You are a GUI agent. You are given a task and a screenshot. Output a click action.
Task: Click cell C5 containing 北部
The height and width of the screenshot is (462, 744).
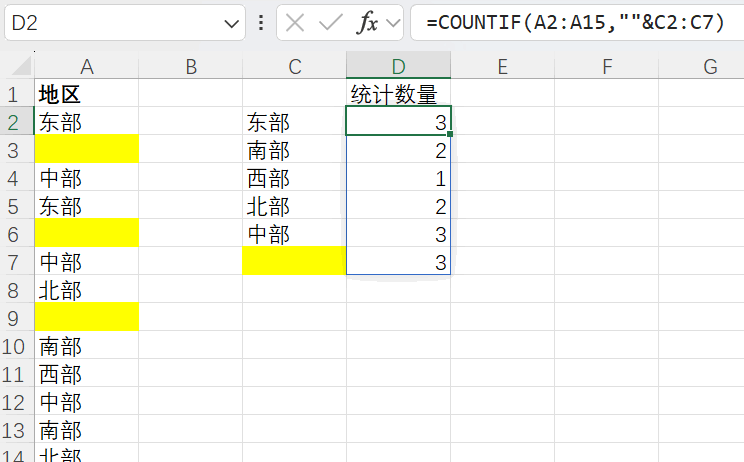click(x=295, y=207)
